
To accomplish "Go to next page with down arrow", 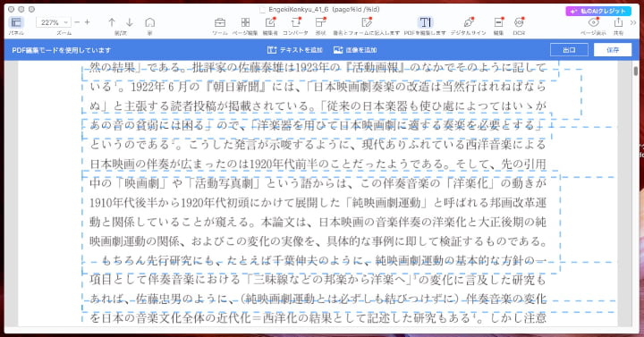I will point(130,22).
